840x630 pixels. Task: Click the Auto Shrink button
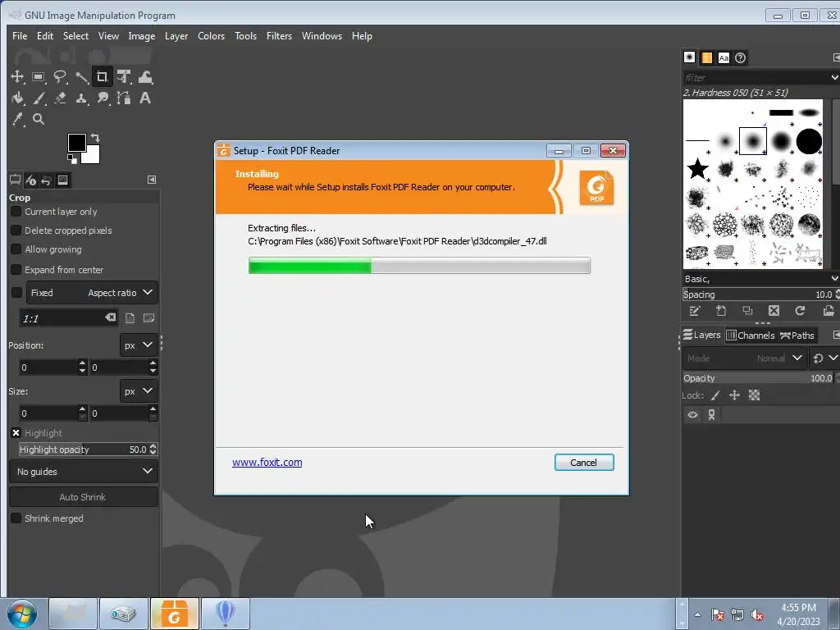click(x=83, y=497)
